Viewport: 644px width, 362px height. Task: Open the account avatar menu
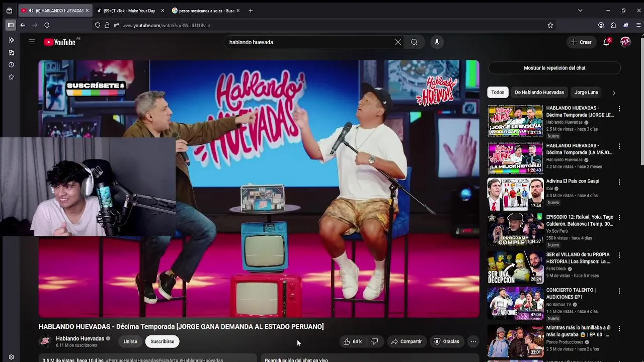point(625,42)
